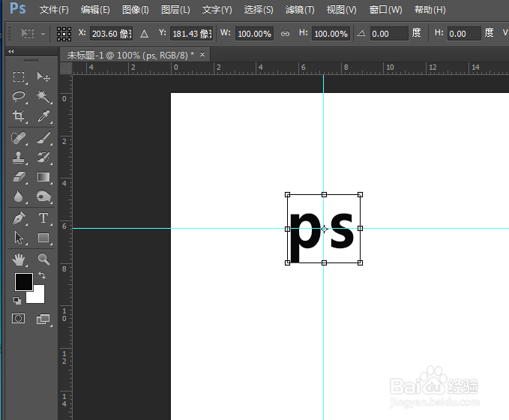509x420 pixels.
Task: Collapse the tools panel with double arrows
Action: pyautogui.click(x=11, y=51)
